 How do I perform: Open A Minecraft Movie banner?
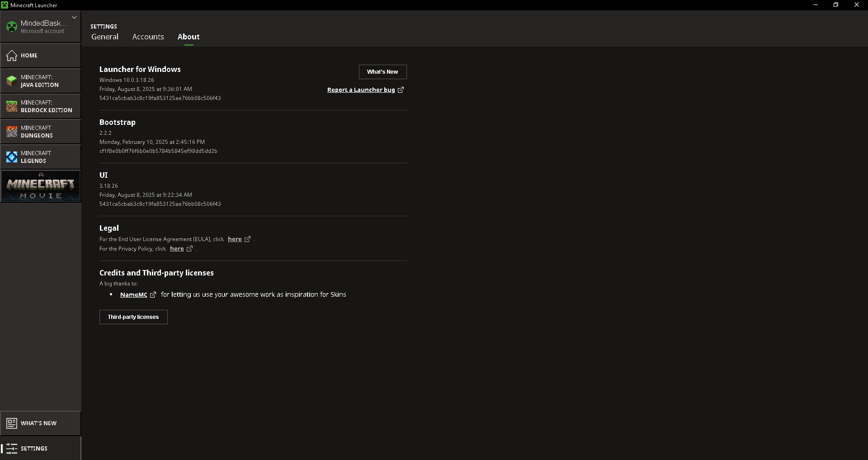[x=41, y=186]
